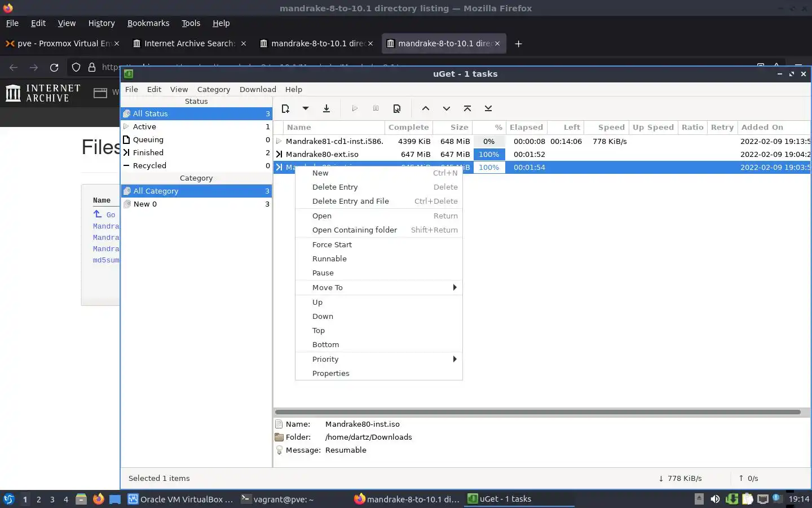
Task: Open Firefox Bookmarks menu
Action: click(x=148, y=23)
